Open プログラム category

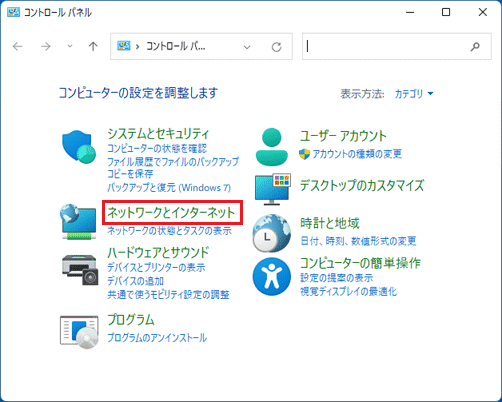[x=131, y=320]
